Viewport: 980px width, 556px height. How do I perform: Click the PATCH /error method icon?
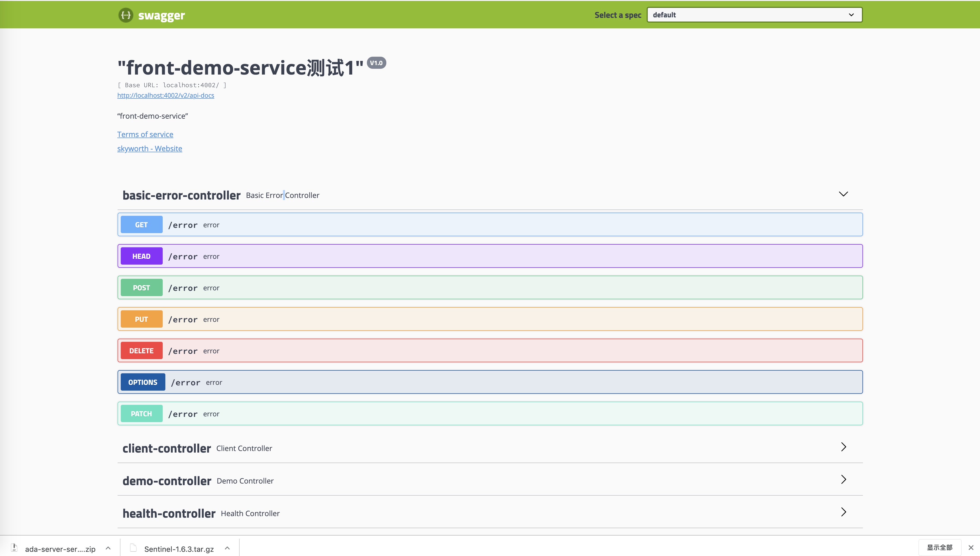tap(141, 413)
